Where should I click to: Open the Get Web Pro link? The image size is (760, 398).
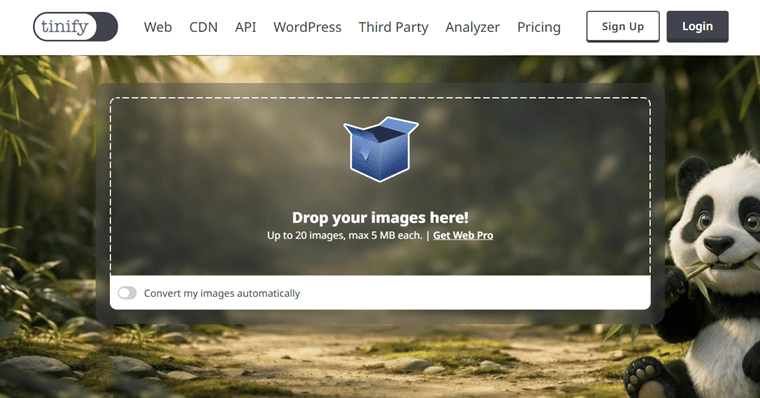click(x=463, y=236)
